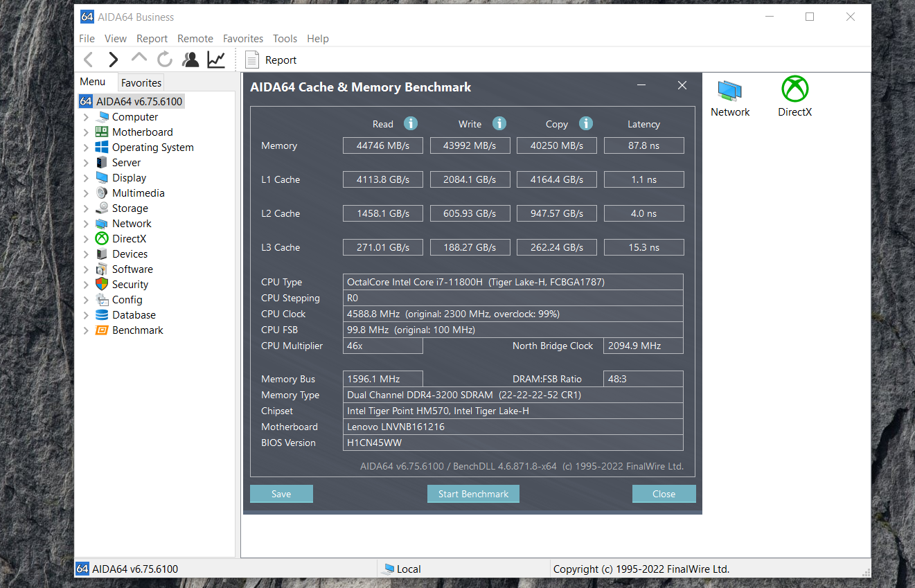
Task: Click the Server icon in tree
Action: click(x=102, y=163)
